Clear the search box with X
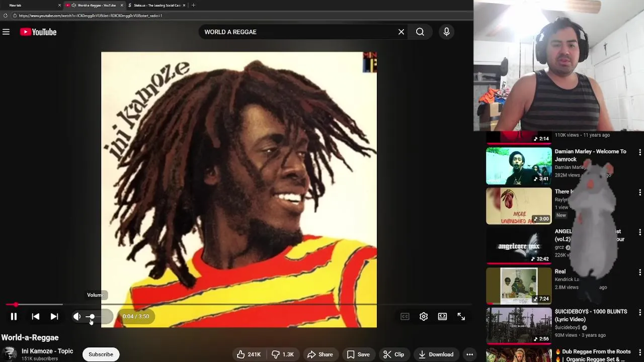 pyautogui.click(x=401, y=32)
